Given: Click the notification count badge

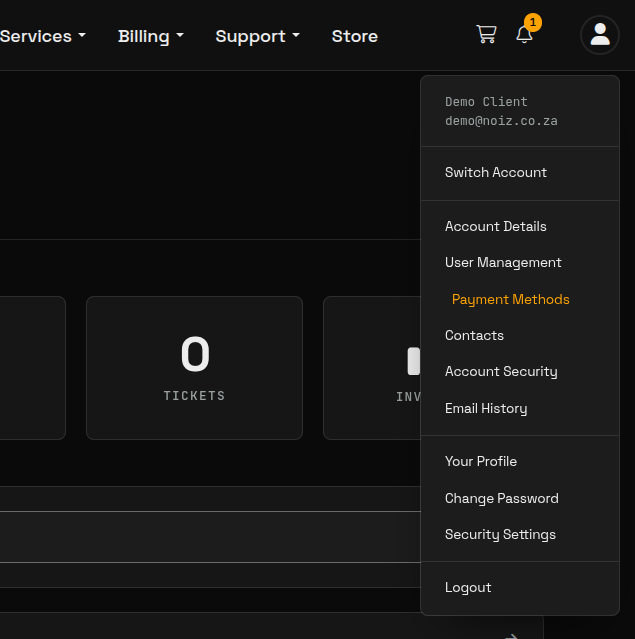Looking at the screenshot, I should coord(533,22).
